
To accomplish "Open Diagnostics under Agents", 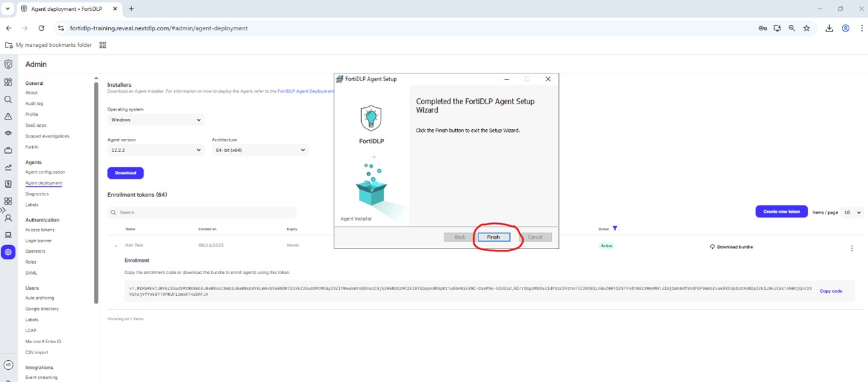I will pyautogui.click(x=37, y=194).
